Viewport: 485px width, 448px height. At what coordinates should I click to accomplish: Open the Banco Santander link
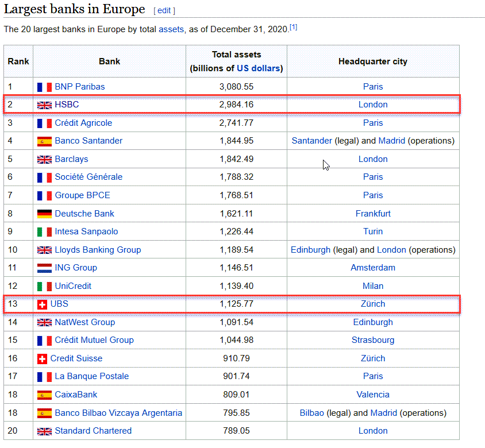(x=88, y=141)
